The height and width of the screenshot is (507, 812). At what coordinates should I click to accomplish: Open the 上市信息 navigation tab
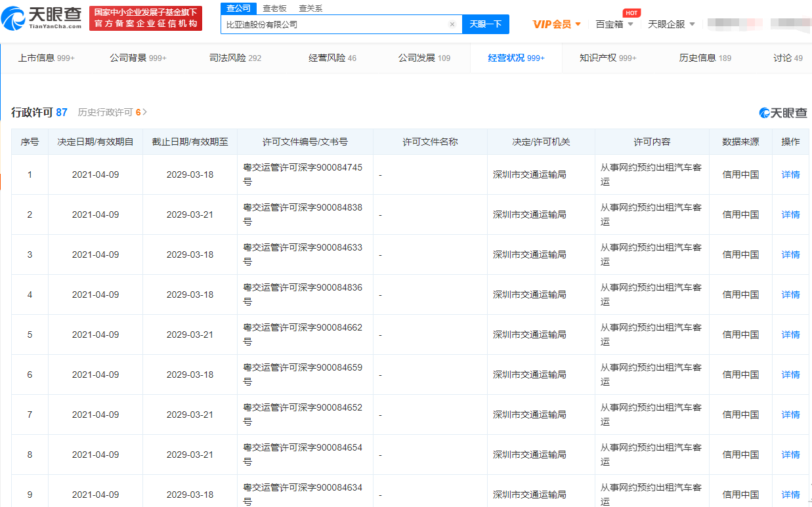coord(46,58)
